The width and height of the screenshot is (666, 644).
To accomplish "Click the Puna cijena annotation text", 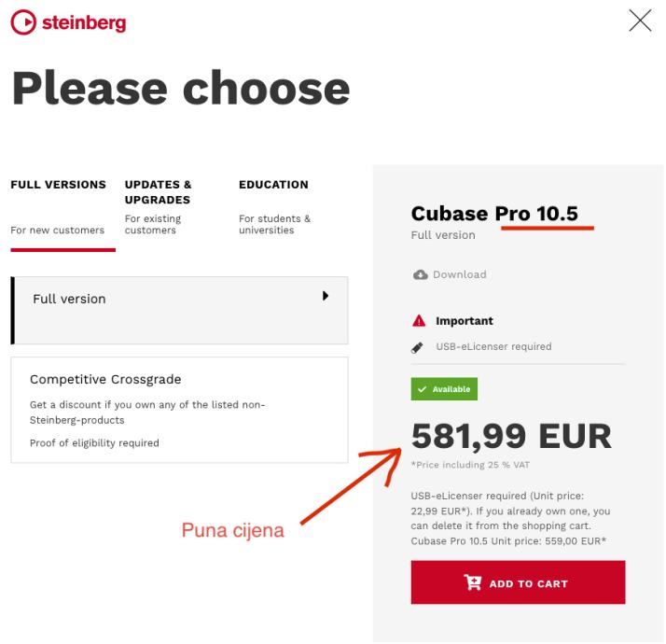I will pos(232,531).
